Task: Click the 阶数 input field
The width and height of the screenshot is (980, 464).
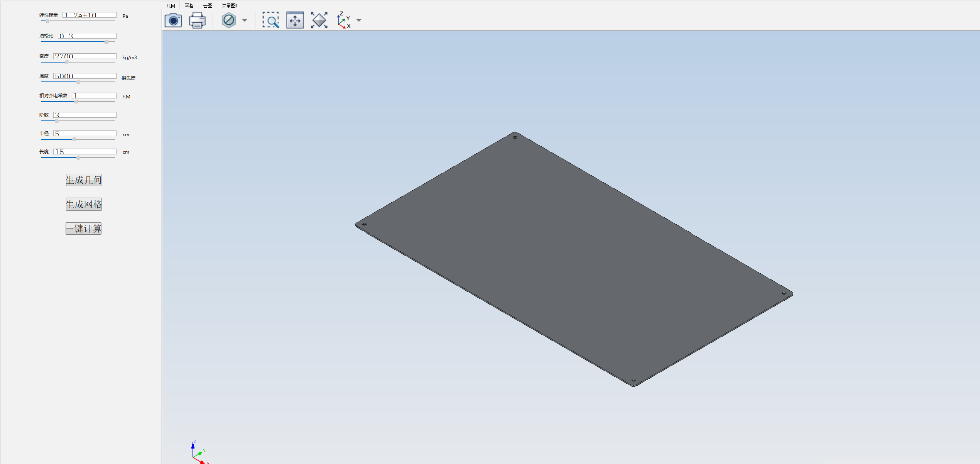Action: (x=85, y=115)
